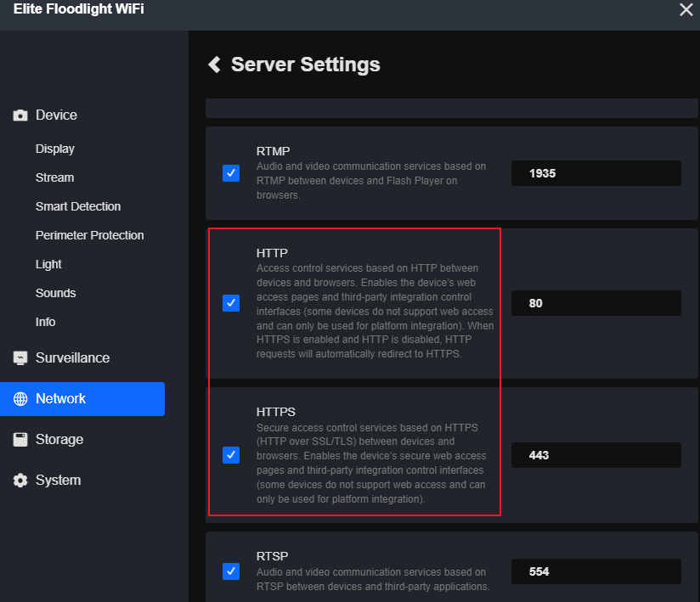Switch to Stream settings
This screenshot has width=700, height=602.
point(54,177)
